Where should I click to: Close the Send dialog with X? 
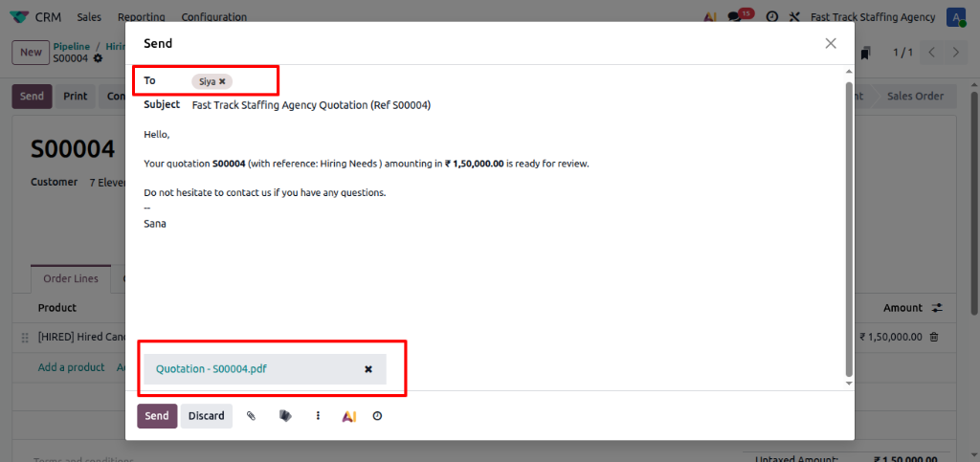tap(831, 43)
